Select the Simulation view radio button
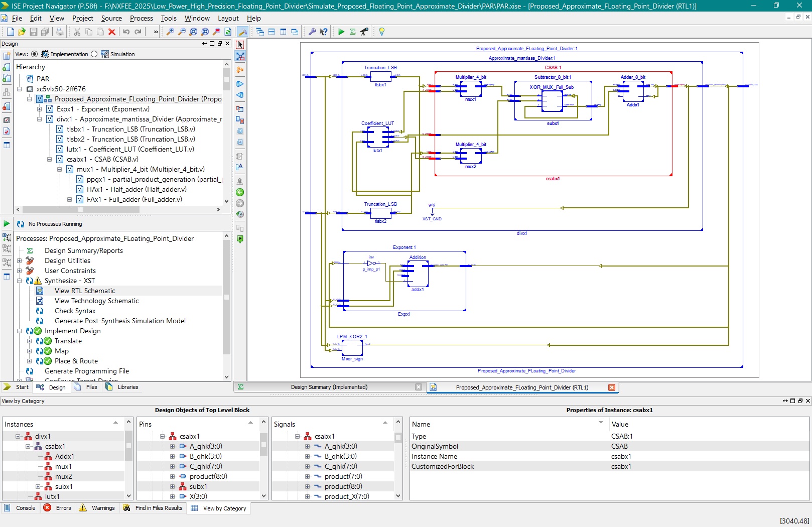Image resolution: width=812 pixels, height=527 pixels. pyautogui.click(x=94, y=54)
